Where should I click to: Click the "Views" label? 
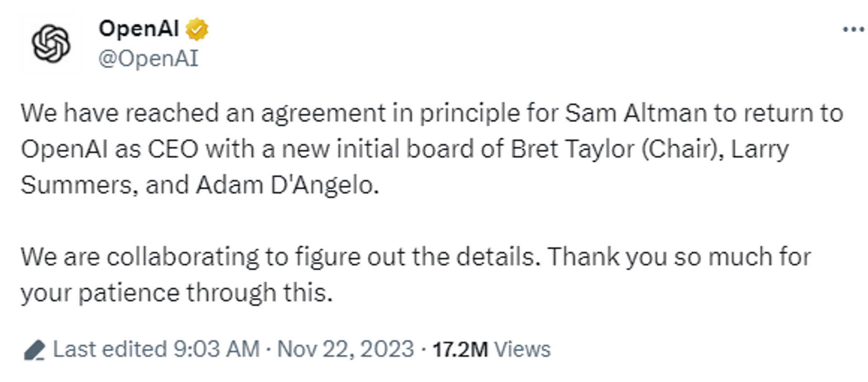coord(522,349)
